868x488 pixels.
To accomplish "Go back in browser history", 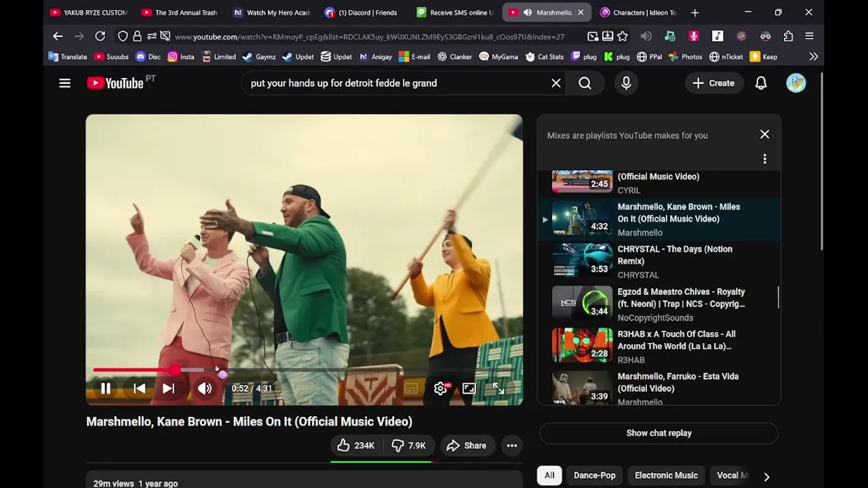I will coord(58,36).
